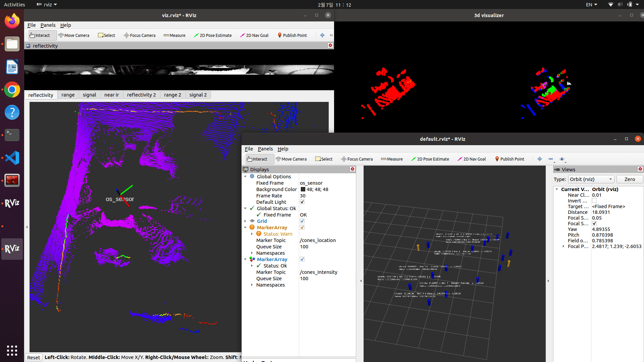Viewport: 644px width, 362px height.
Task: Switch to reflectivity 2 tab
Action: pos(142,95)
